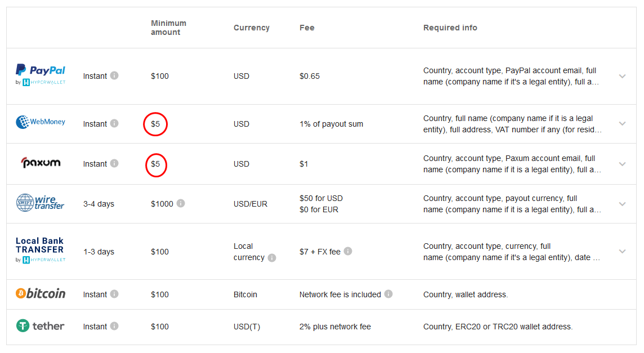
Task: Click the SWIFT wire transfer logo
Action: (41, 203)
